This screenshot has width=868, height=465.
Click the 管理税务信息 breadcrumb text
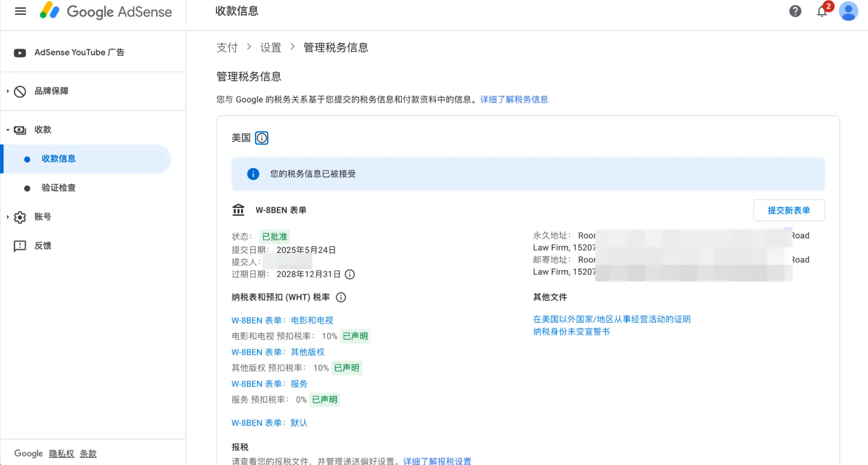pyautogui.click(x=336, y=47)
